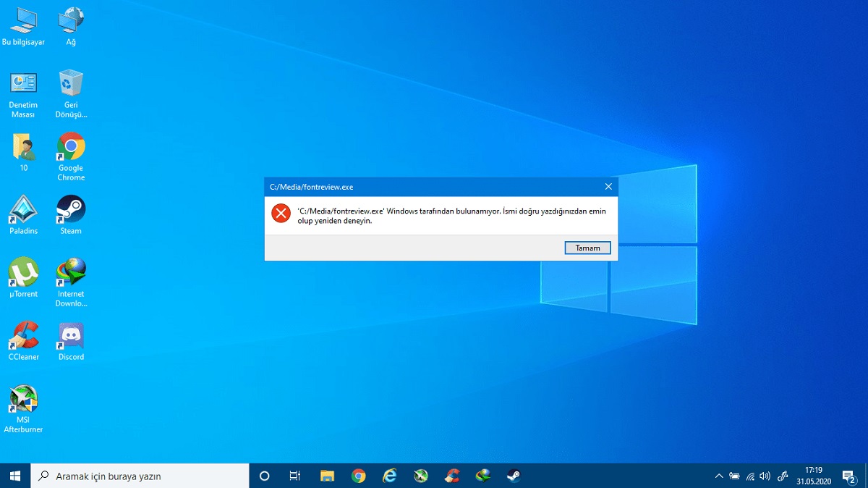Click the taskbar search box
Image resolution: width=868 pixels, height=488 pixels.
[x=140, y=476]
